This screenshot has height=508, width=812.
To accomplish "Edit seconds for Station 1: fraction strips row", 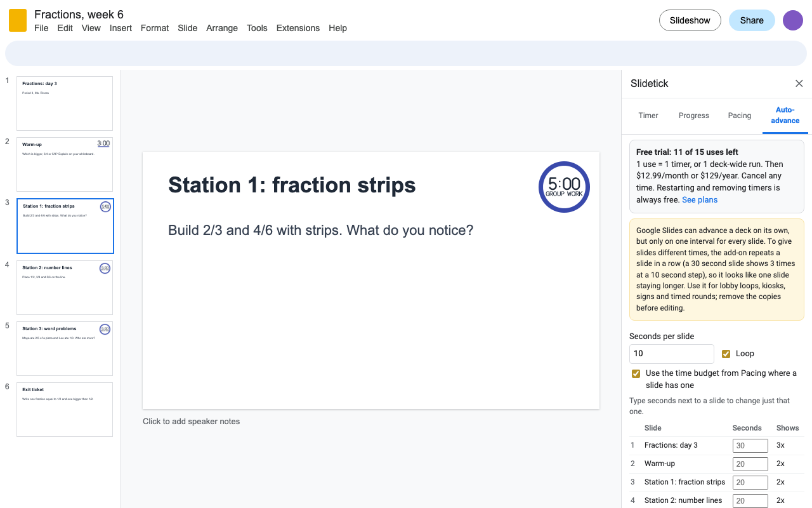I will 750,483.
